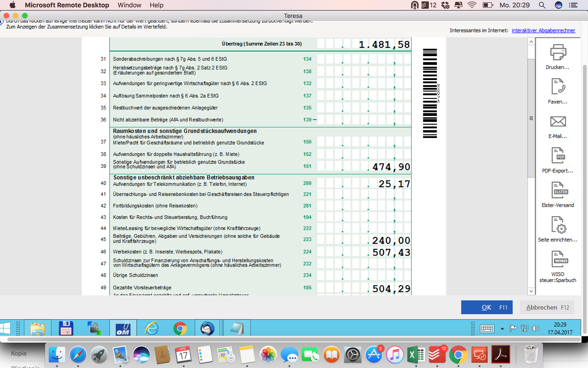Open the Apple menu
588x368 pixels.
12,5
